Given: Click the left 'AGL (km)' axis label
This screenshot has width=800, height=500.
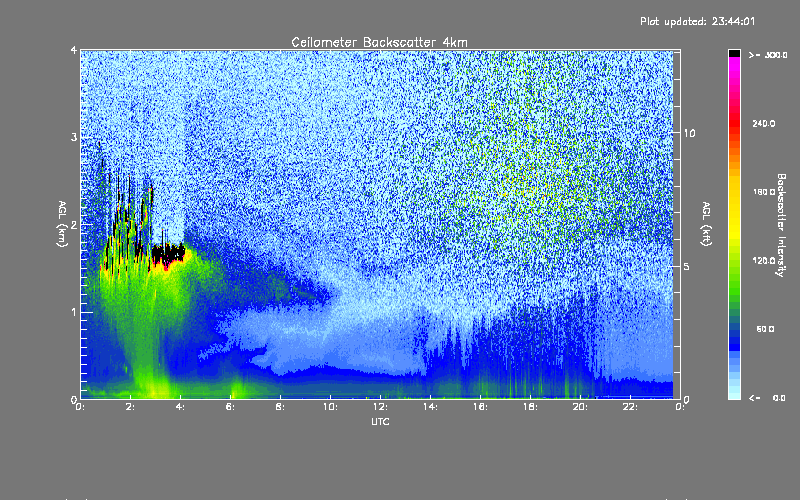Looking at the screenshot, I should tap(62, 224).
